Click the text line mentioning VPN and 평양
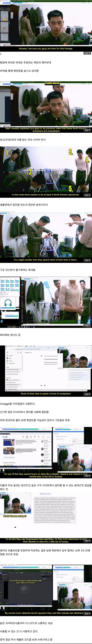The image size is (92, 644). tap(19, 71)
